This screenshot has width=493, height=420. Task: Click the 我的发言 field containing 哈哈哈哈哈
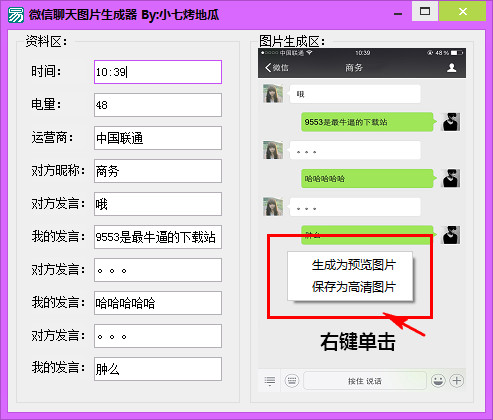[158, 303]
